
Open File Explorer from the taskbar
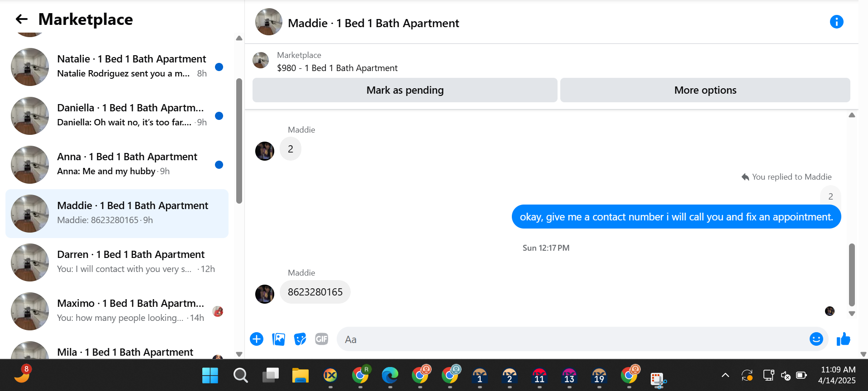[300, 375]
